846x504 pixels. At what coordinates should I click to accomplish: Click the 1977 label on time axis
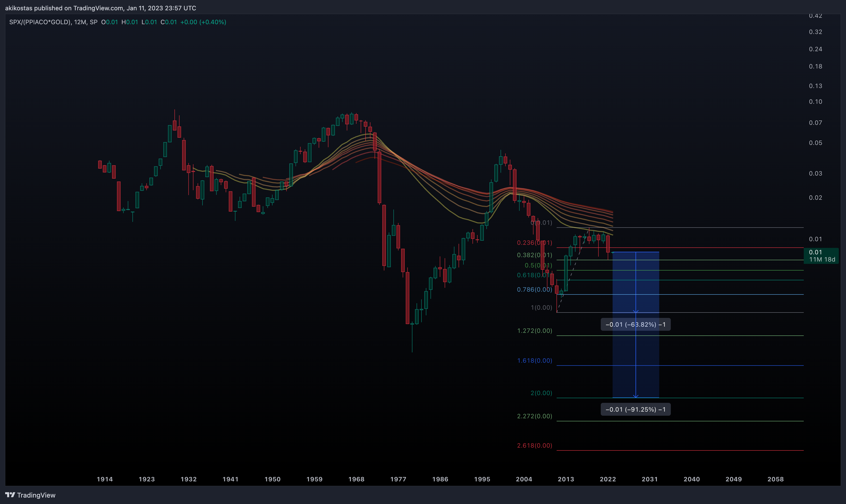tap(398, 479)
